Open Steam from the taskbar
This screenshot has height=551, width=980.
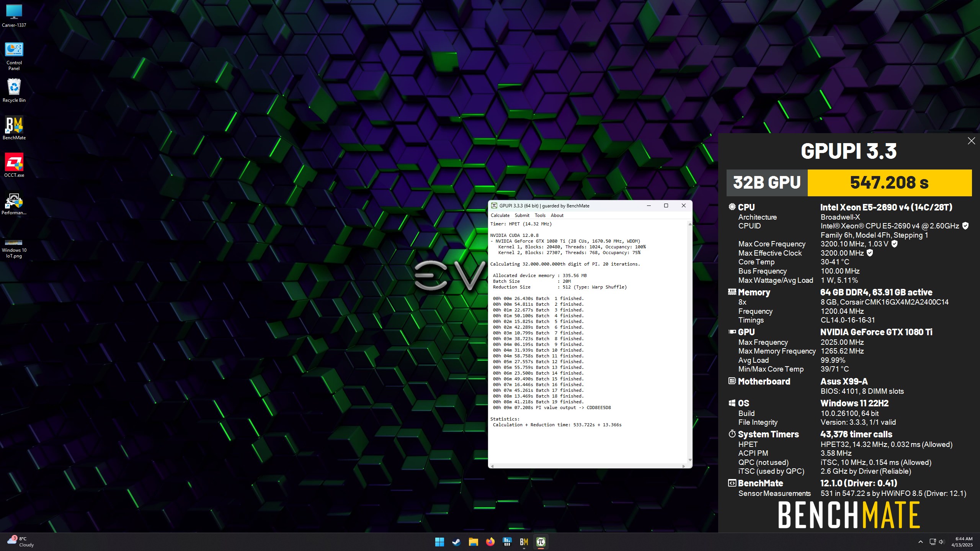(x=456, y=542)
